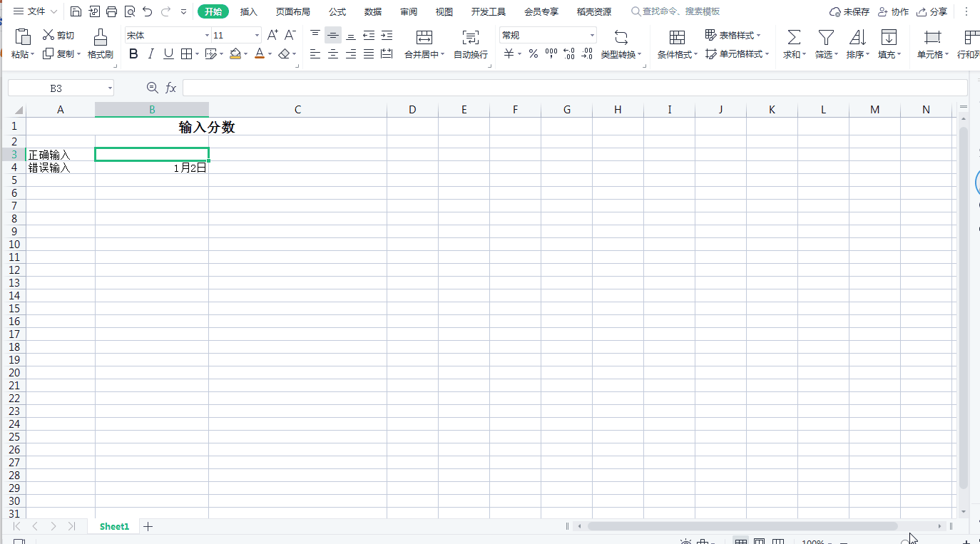Image resolution: width=980 pixels, height=544 pixels.
Task: Switch to the 公式 tab
Action: point(337,11)
